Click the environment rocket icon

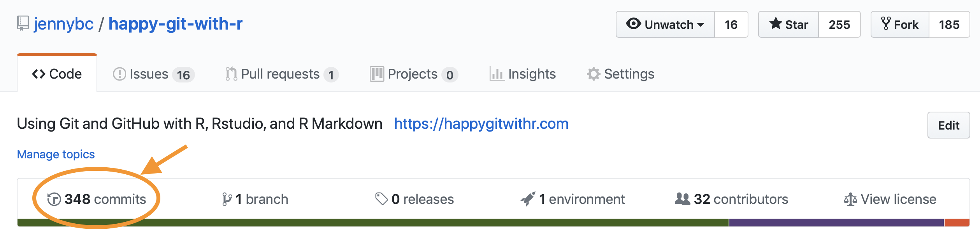(x=528, y=199)
